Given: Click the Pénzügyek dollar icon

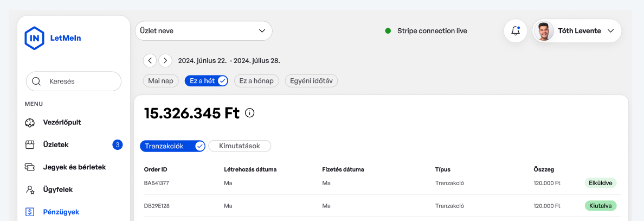Looking at the screenshot, I should tap(30, 212).
